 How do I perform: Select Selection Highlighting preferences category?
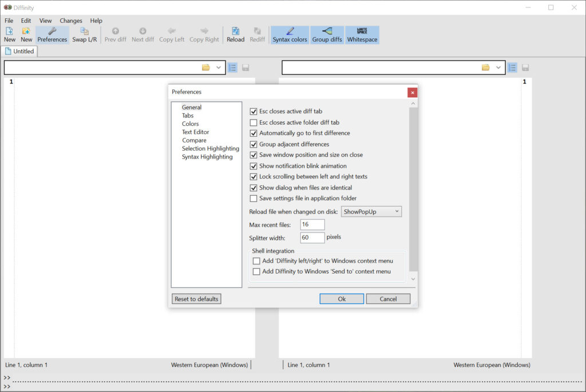[x=211, y=148]
